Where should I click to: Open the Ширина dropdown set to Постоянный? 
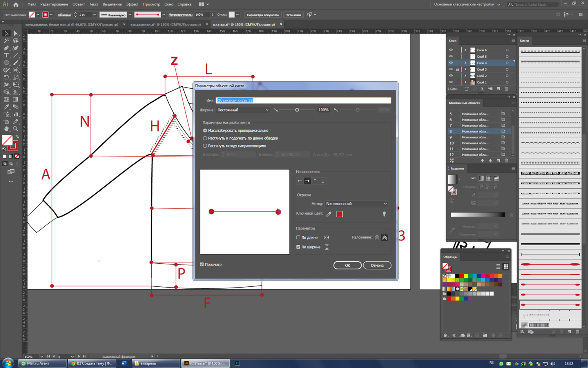click(243, 110)
